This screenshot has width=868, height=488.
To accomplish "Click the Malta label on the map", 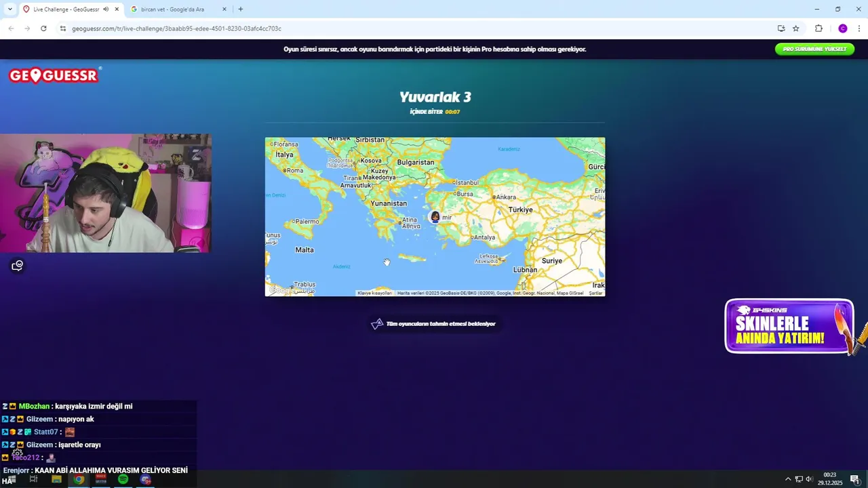I will [304, 250].
